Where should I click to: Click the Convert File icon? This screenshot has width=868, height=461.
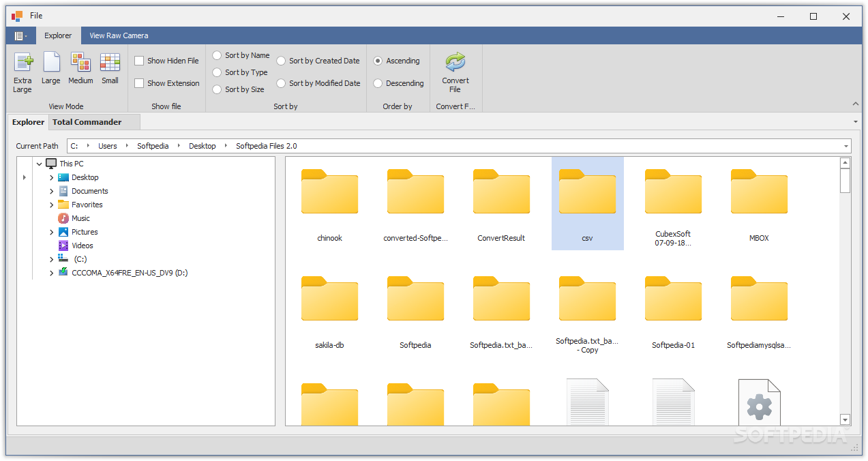tap(455, 62)
